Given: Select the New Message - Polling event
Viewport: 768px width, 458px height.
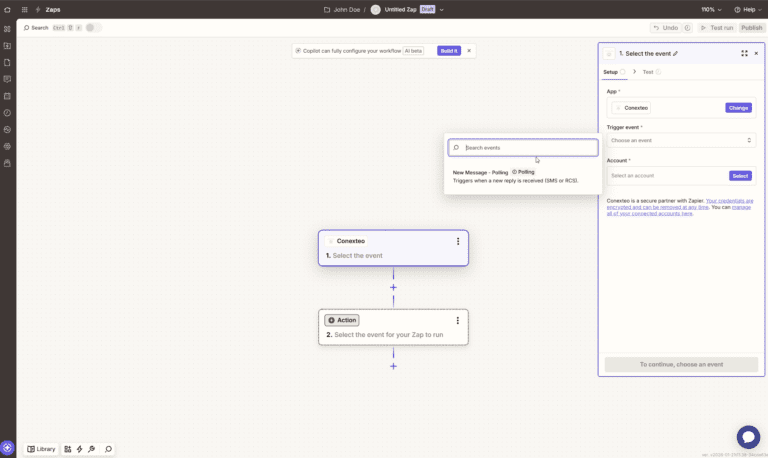Looking at the screenshot, I should pos(480,172).
